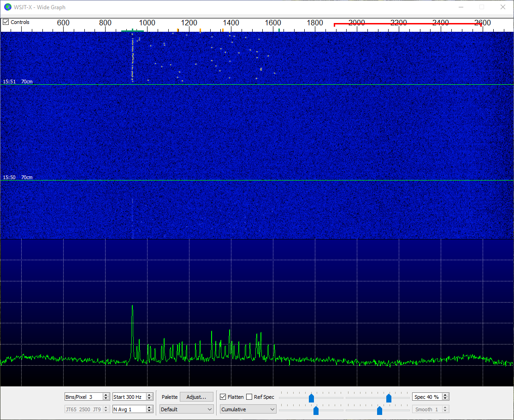Click the tallest spectrum peak in plot
The width and height of the screenshot is (514, 420).
tap(132, 307)
